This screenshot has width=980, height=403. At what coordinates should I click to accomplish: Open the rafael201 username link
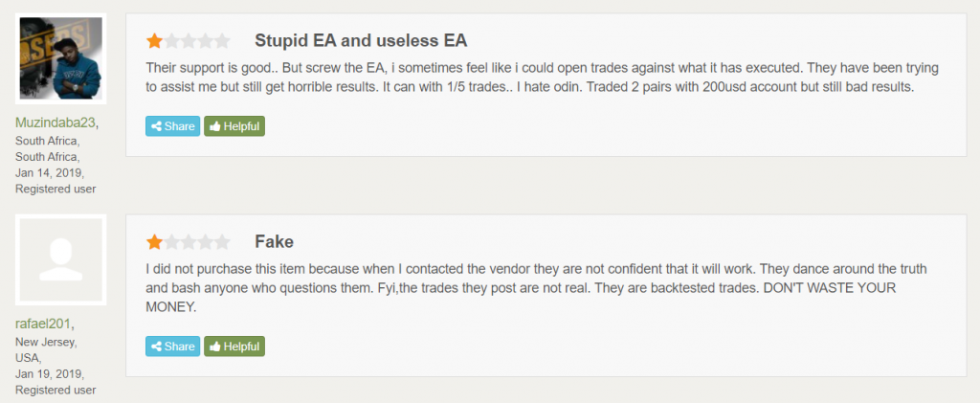point(44,325)
